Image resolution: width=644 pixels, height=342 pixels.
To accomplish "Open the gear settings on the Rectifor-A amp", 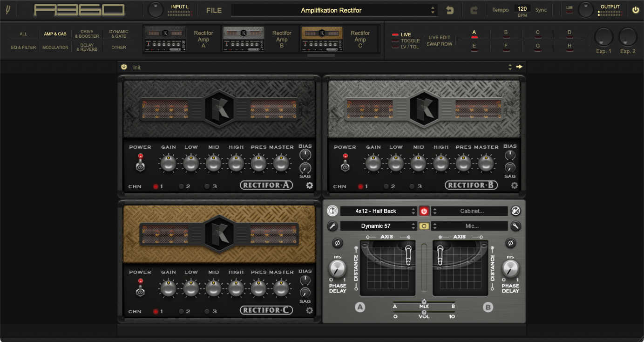I will (309, 185).
